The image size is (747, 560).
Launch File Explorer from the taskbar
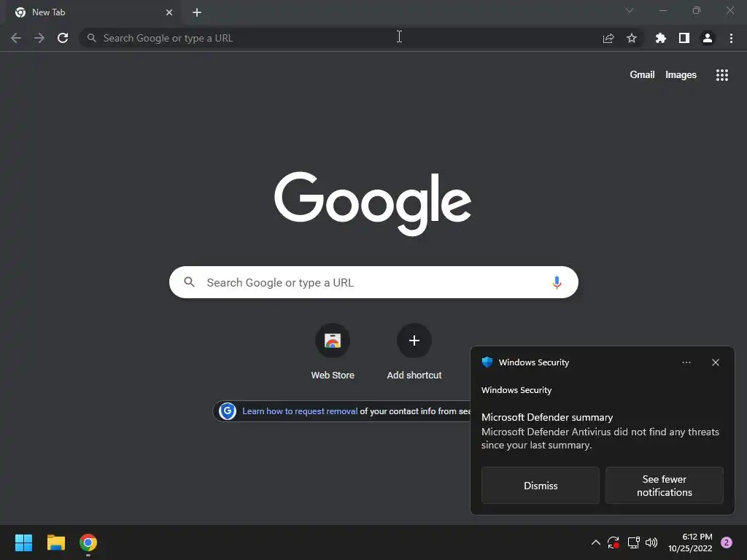coord(55,542)
